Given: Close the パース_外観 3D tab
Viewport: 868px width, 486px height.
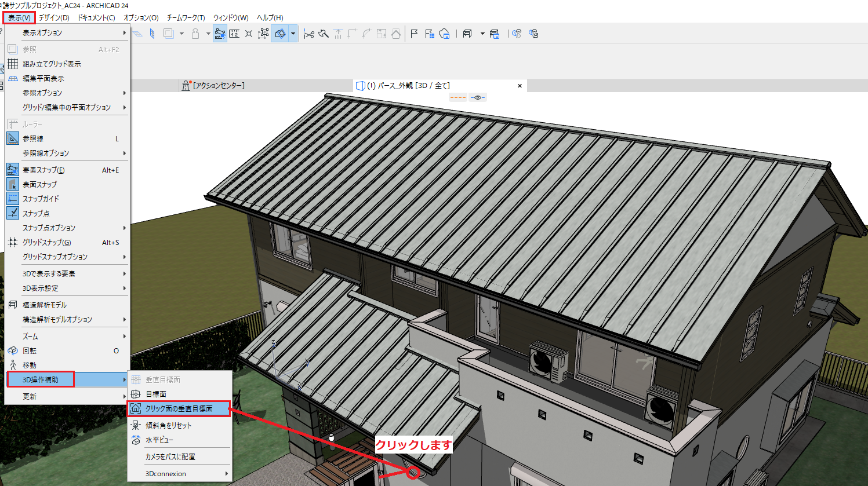Looking at the screenshot, I should click(x=520, y=86).
